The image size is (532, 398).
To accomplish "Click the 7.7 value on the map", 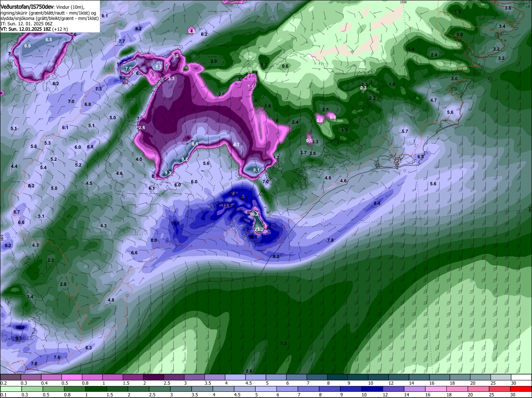I will [x=122, y=41].
